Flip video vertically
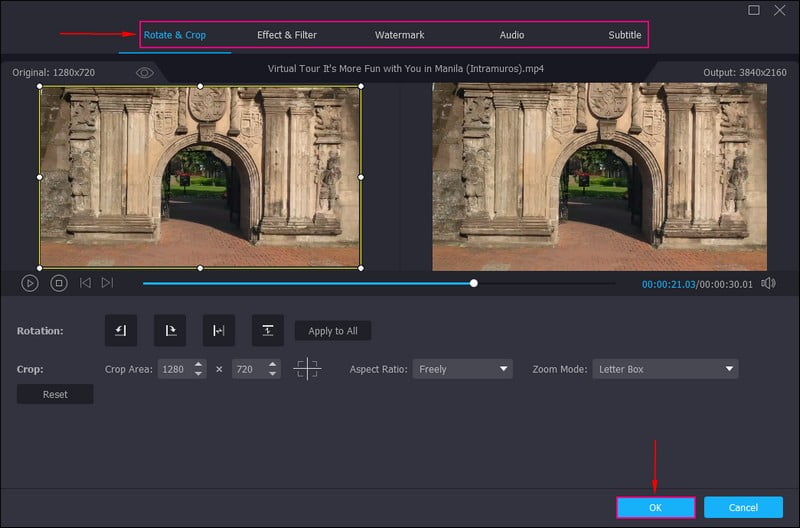Viewport: 800px width, 528px height. point(267,331)
